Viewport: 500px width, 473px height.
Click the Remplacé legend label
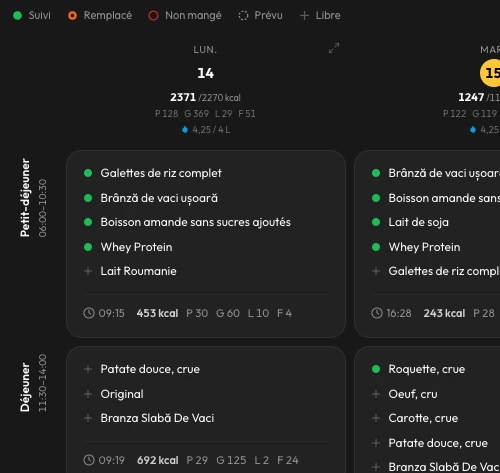coord(108,15)
